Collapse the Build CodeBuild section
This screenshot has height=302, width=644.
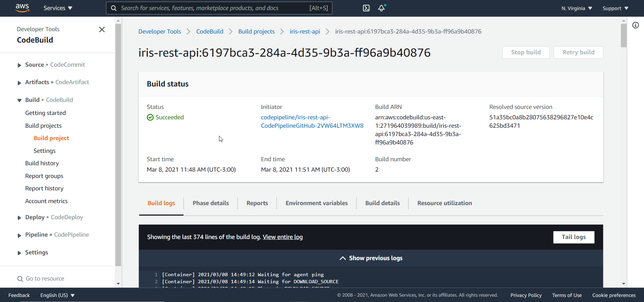[19, 100]
